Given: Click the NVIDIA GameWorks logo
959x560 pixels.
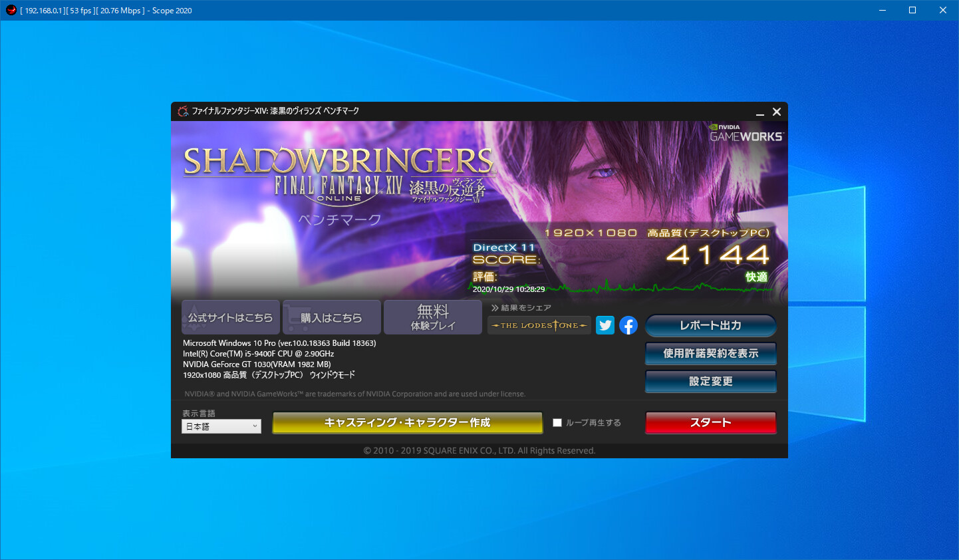Looking at the screenshot, I should 746,132.
